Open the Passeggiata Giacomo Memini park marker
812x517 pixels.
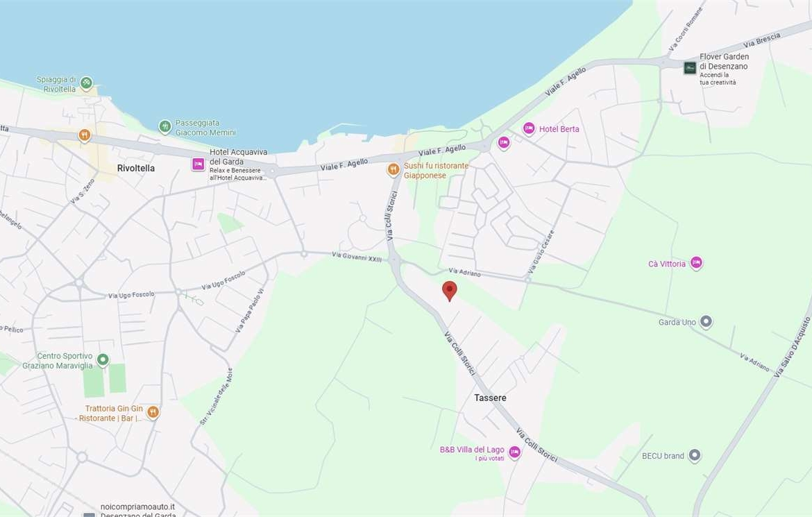point(165,126)
